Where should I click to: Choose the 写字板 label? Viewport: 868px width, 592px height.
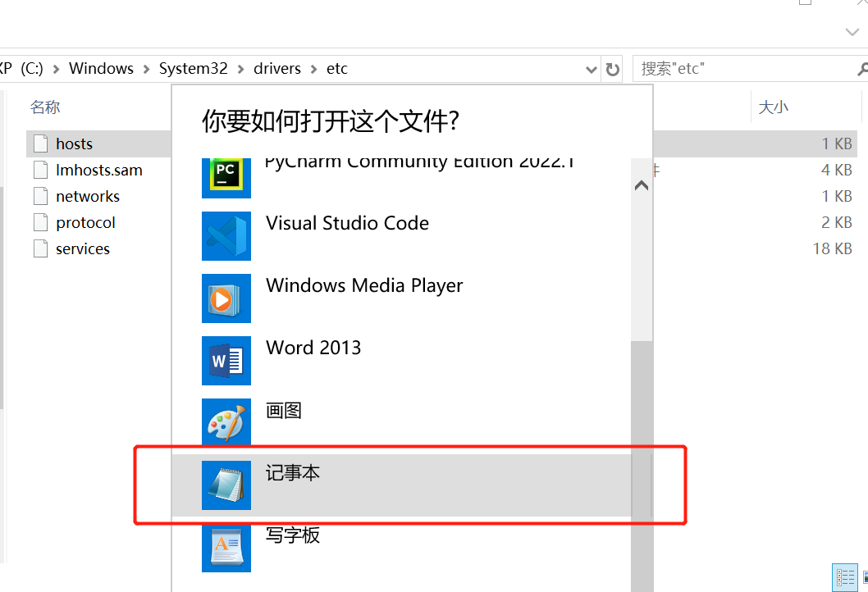point(293,535)
